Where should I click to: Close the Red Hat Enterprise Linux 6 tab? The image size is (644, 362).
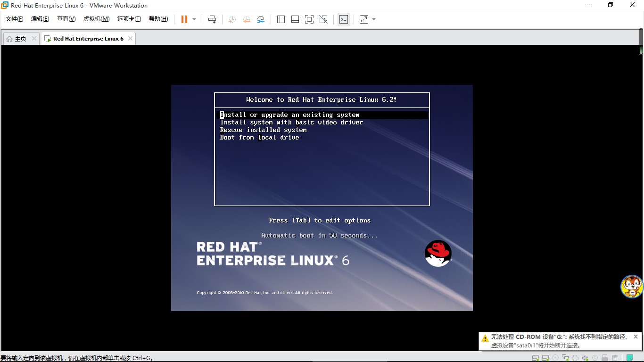click(130, 39)
